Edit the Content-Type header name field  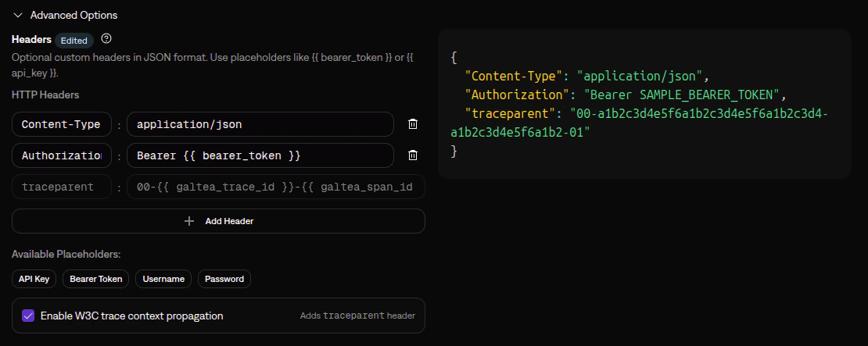[61, 124]
